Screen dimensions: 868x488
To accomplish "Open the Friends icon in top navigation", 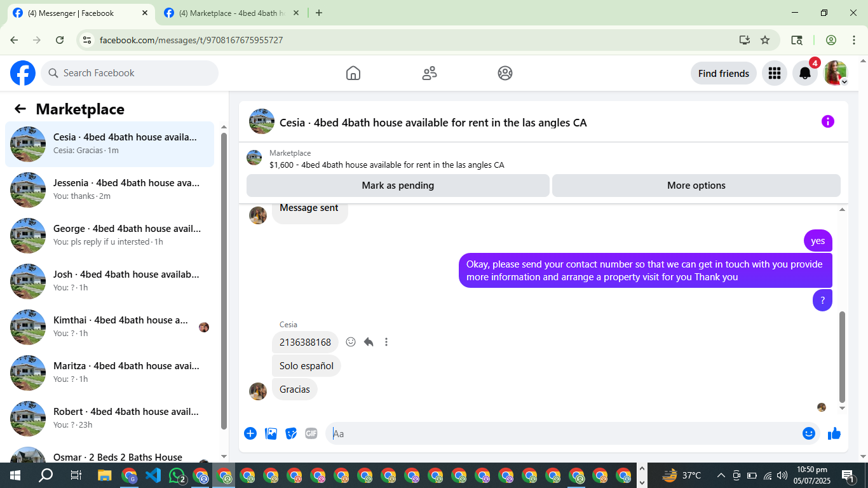I will (x=430, y=73).
